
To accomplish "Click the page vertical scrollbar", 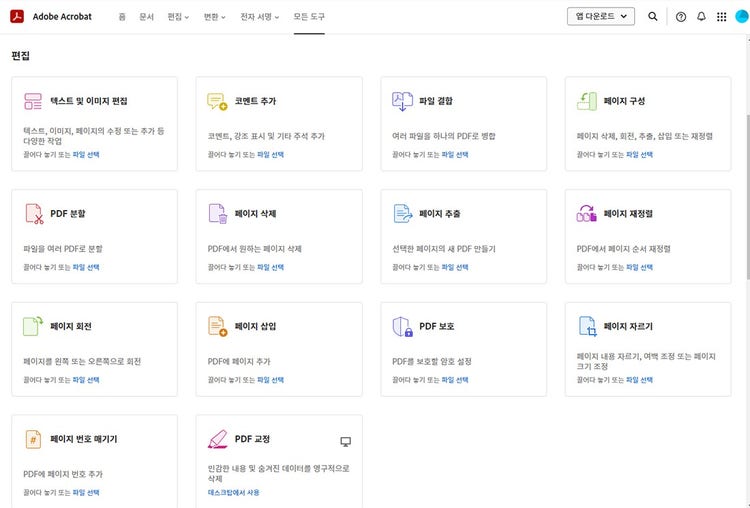I will coord(748,196).
